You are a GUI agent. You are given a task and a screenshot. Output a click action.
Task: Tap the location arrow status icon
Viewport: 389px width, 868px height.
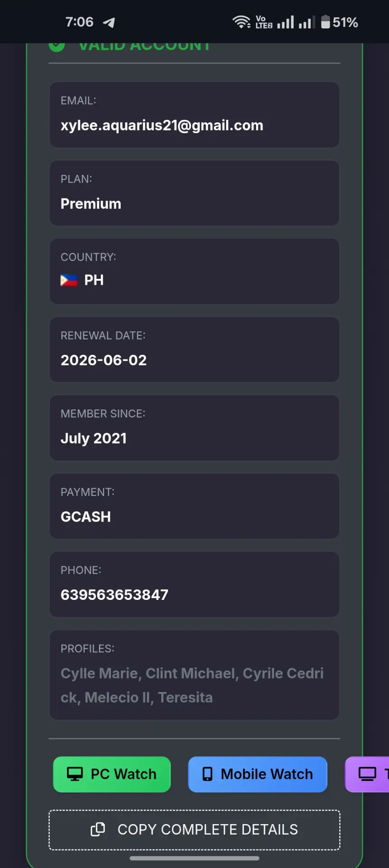tap(109, 22)
